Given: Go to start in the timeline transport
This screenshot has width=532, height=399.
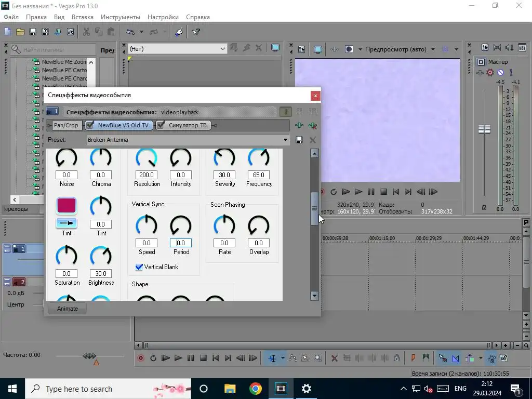Looking at the screenshot, I should pos(216,358).
